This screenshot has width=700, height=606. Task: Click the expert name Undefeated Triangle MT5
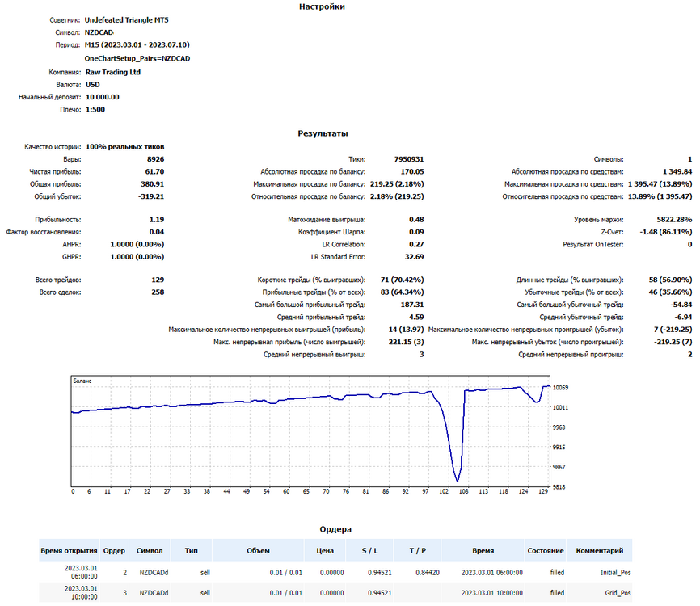point(127,20)
